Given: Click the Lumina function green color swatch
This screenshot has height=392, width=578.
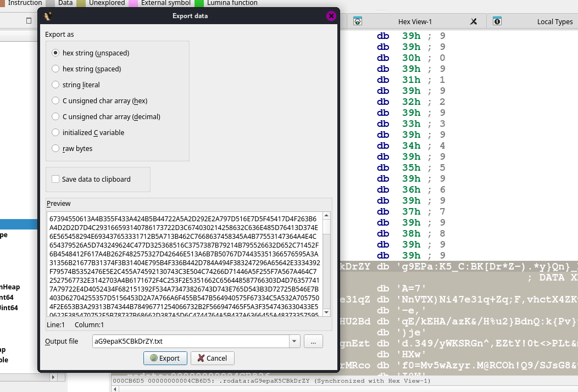Looking at the screenshot, I should coord(199,3).
